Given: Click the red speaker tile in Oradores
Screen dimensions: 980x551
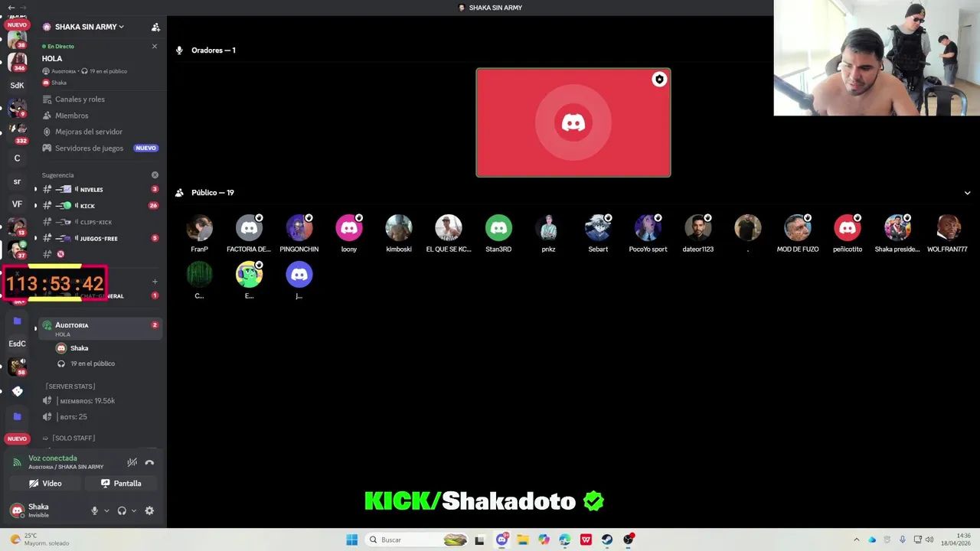Looking at the screenshot, I should (573, 122).
